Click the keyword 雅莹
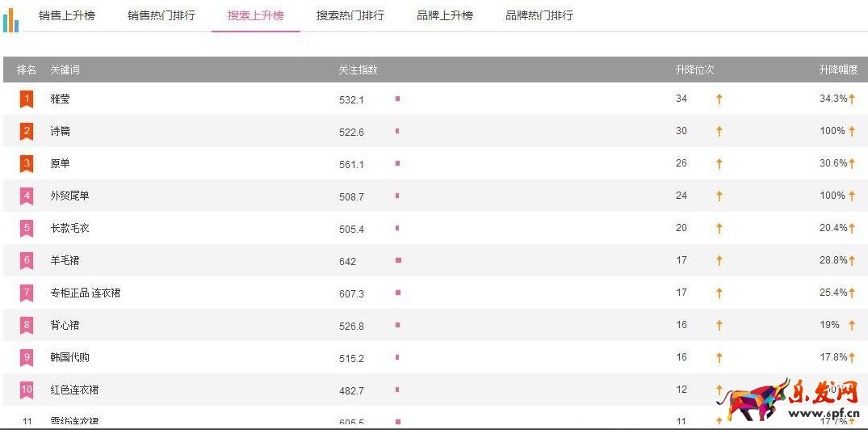Screen dimensions: 868x430 [60, 99]
